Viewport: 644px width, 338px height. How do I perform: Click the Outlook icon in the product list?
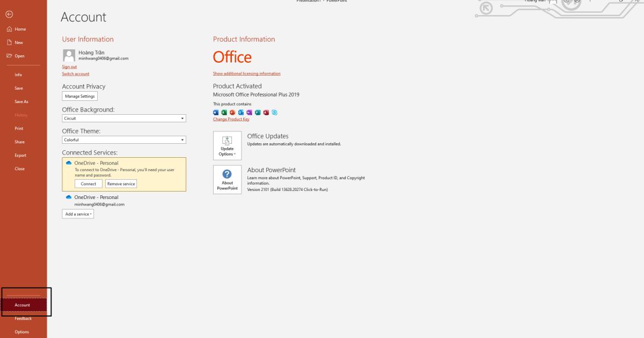pyautogui.click(x=240, y=113)
